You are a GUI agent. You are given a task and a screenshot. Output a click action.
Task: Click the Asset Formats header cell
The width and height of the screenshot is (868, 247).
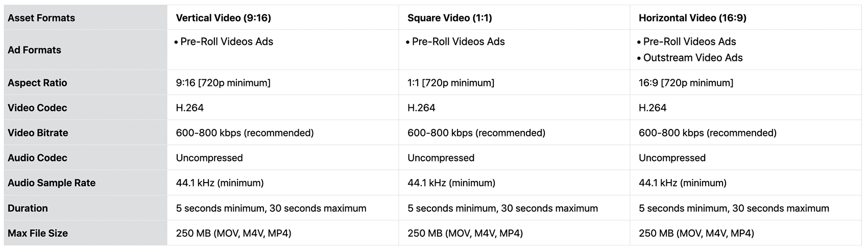pos(41,18)
